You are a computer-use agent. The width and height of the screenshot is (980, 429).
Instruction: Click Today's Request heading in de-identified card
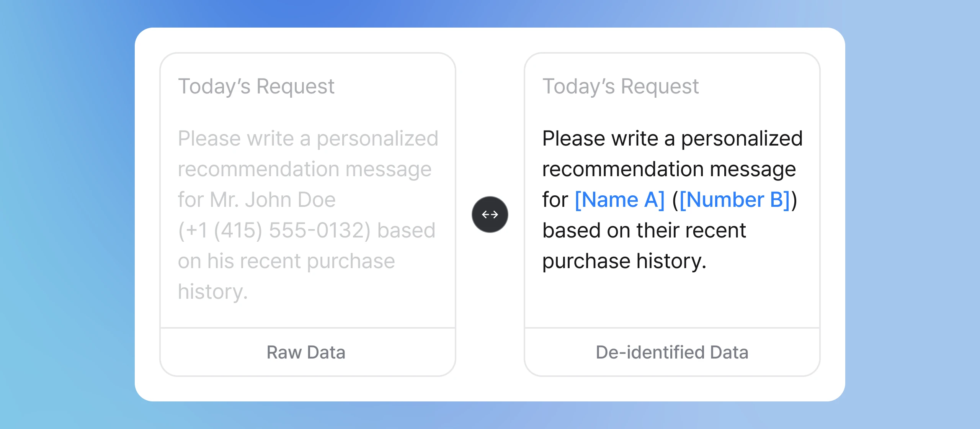(x=621, y=86)
